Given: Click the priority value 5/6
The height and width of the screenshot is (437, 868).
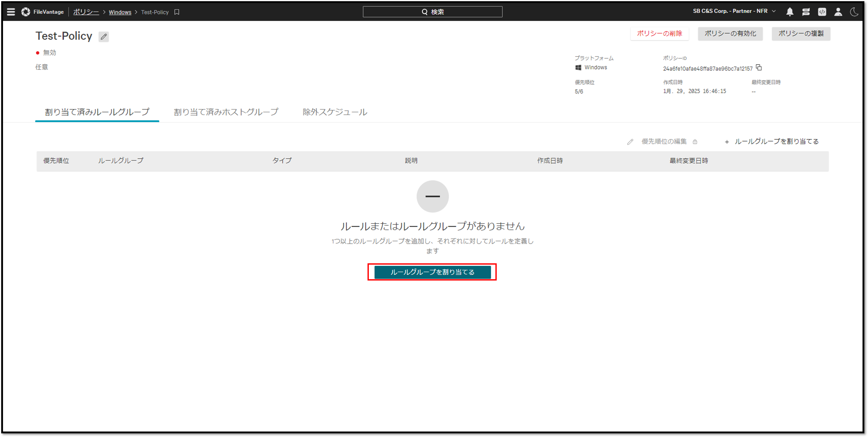Looking at the screenshot, I should point(579,92).
